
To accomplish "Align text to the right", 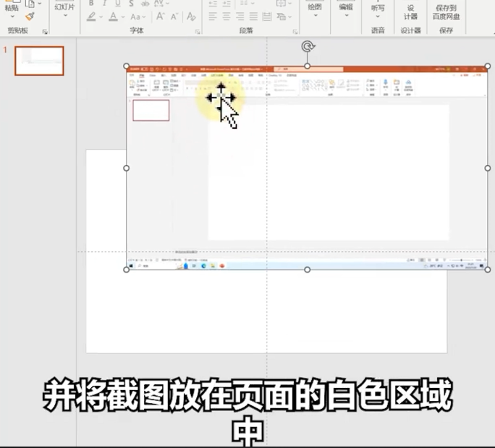I will 240,17.
